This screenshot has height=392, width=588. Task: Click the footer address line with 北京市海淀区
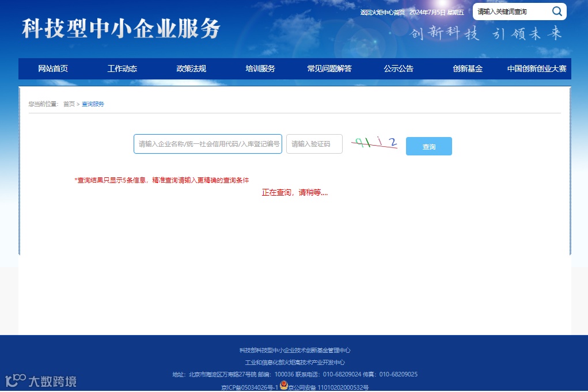(x=295, y=374)
